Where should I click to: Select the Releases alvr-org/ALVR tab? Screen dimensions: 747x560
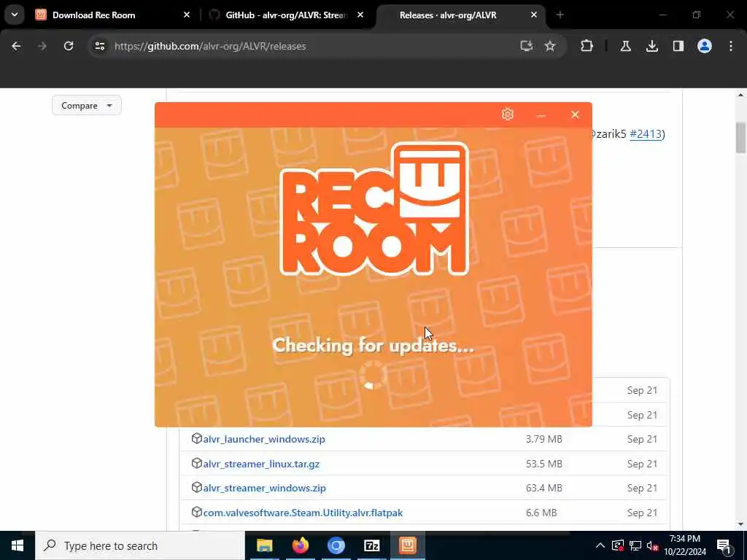(448, 15)
